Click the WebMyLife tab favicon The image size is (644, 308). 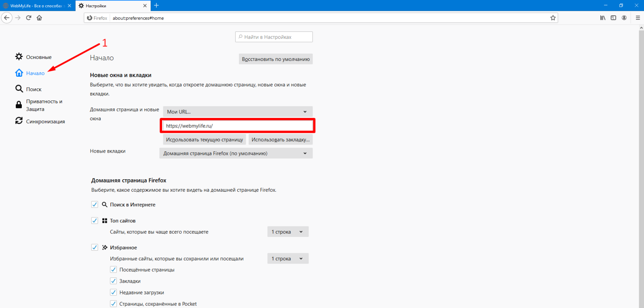click(6, 6)
